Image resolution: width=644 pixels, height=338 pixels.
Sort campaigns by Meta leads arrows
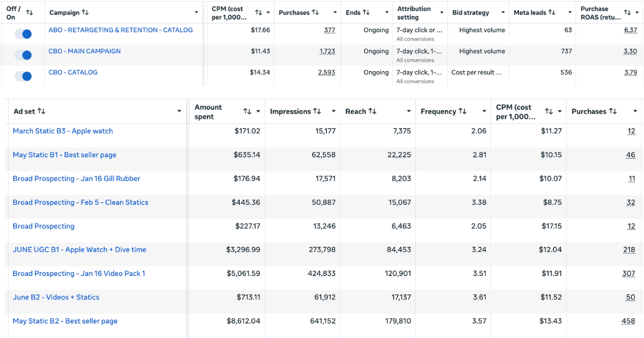552,12
